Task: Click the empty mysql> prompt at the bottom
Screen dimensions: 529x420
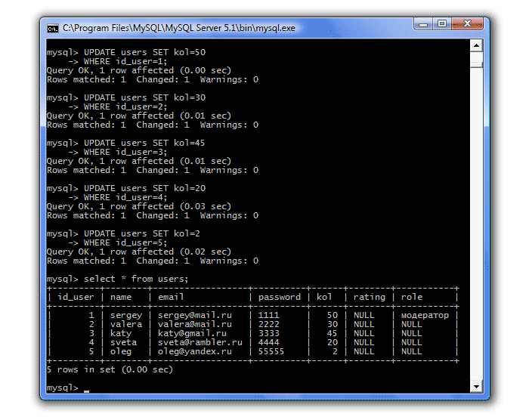Action: pos(64,388)
